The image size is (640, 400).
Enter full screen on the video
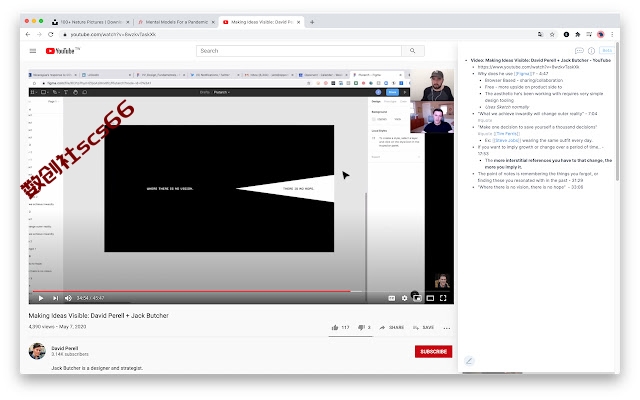point(443,298)
